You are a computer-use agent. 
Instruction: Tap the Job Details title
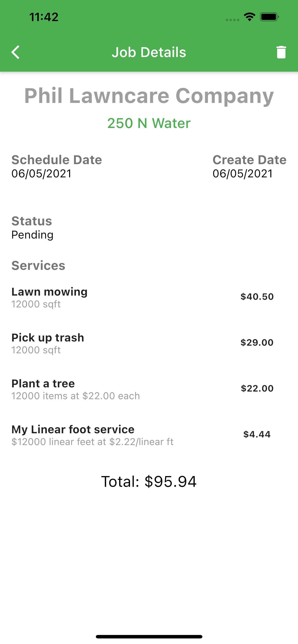149,52
